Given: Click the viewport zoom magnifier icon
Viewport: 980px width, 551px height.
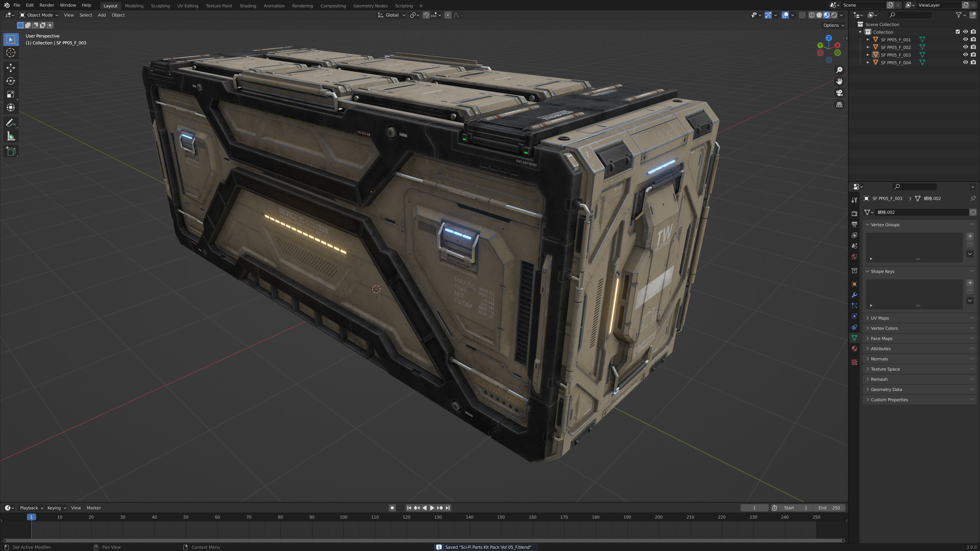Looking at the screenshot, I should point(839,70).
